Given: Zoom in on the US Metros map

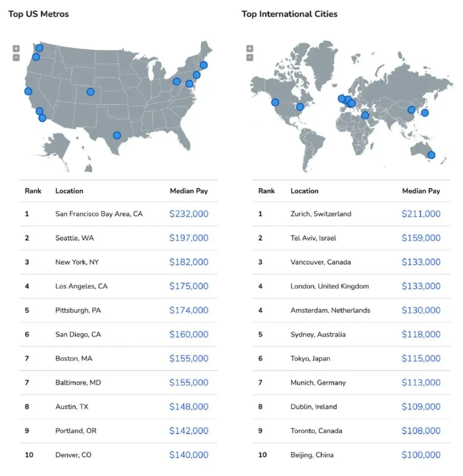Looking at the screenshot, I should pos(16,48).
